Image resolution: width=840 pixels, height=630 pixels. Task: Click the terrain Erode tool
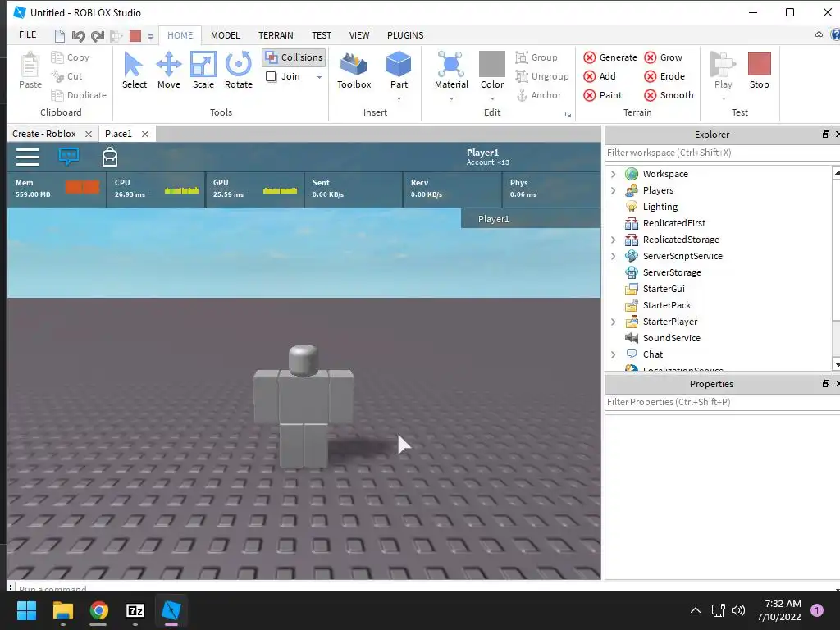tap(664, 76)
